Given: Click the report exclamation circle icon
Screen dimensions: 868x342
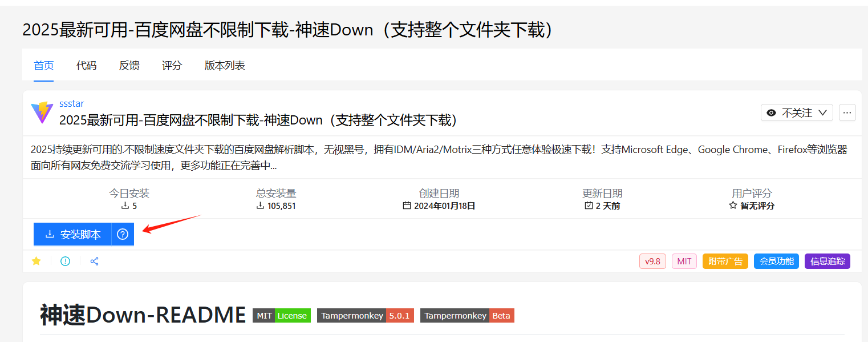Looking at the screenshot, I should click(66, 261).
